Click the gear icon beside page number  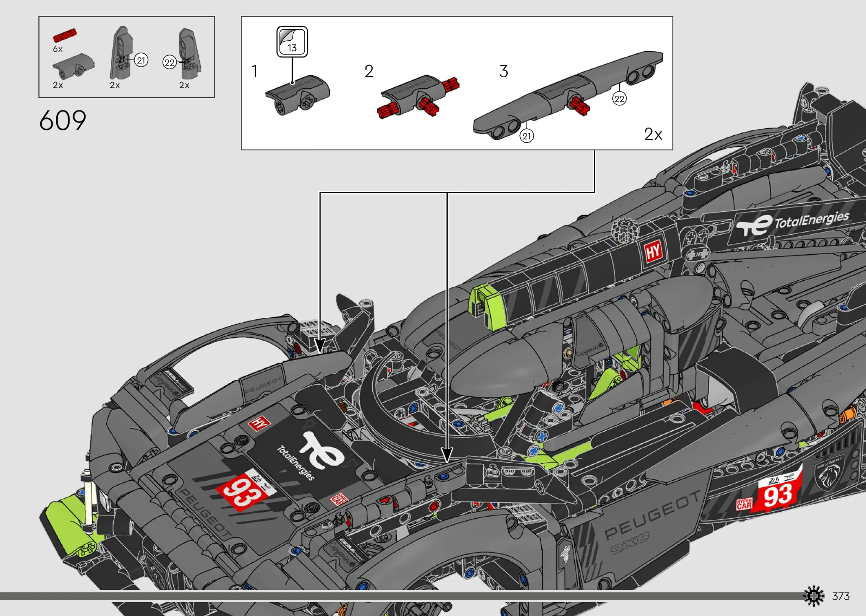tap(814, 596)
